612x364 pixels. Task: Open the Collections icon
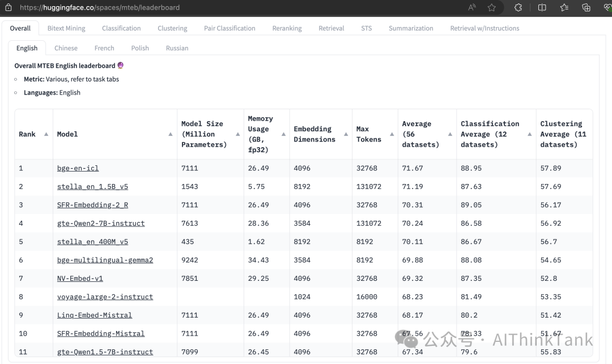586,7
